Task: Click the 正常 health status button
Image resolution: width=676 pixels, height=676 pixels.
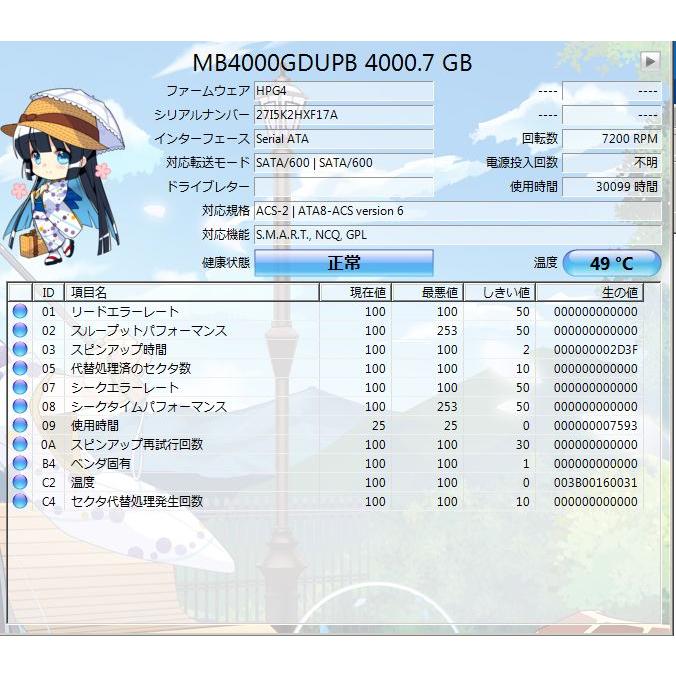Action: 344,263
